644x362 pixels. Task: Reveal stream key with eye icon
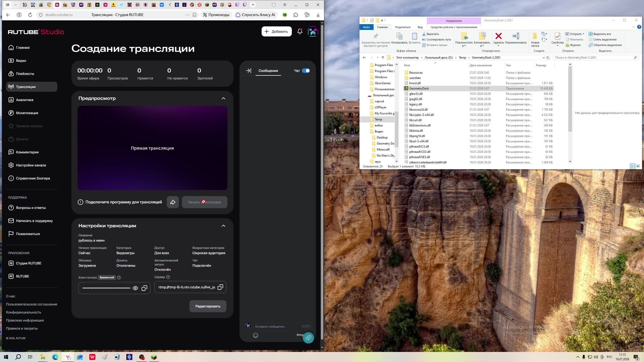coord(135,288)
